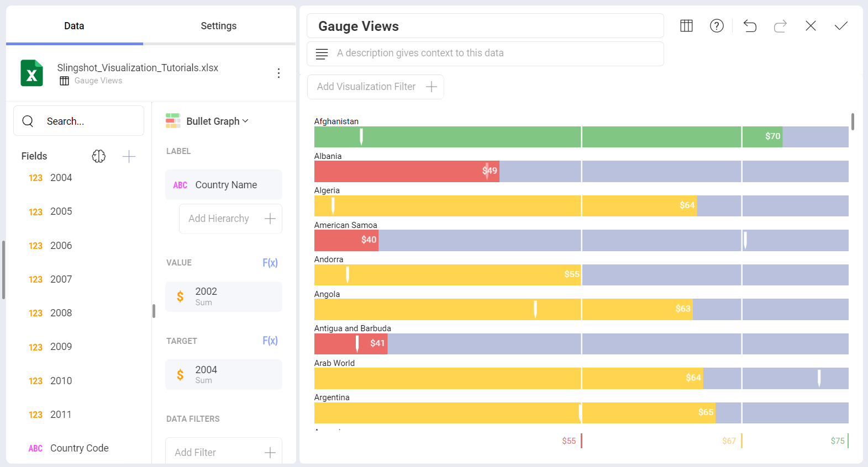The image size is (868, 467).
Task: Click the chart vertical scrollbar
Action: coord(853,121)
